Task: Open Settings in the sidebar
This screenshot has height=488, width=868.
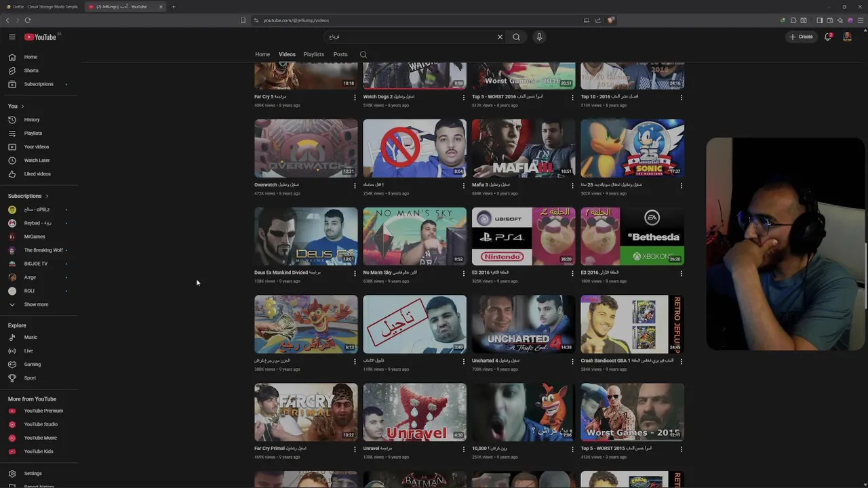Action: tap(33, 473)
